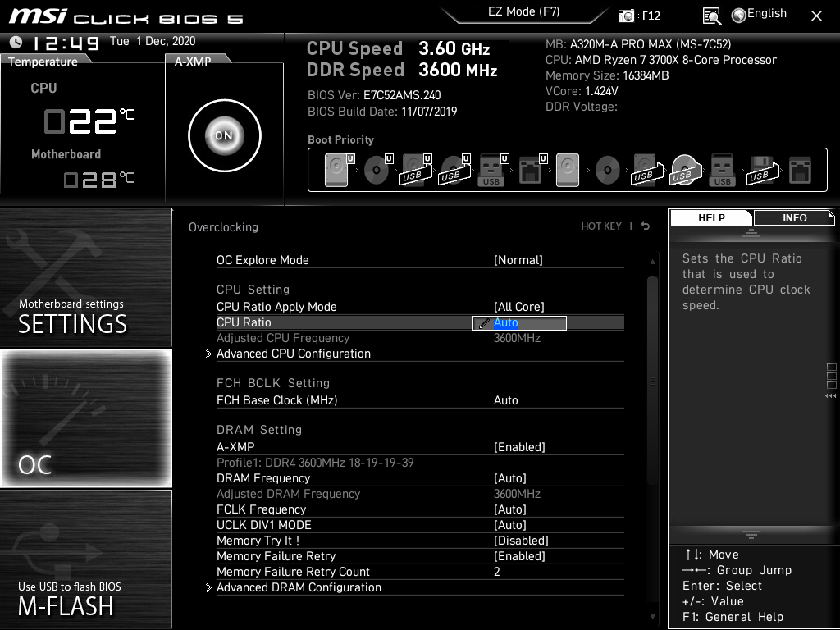Select the legacy USB key boot device
This screenshot has width=840, height=630.
pyautogui.click(x=722, y=170)
